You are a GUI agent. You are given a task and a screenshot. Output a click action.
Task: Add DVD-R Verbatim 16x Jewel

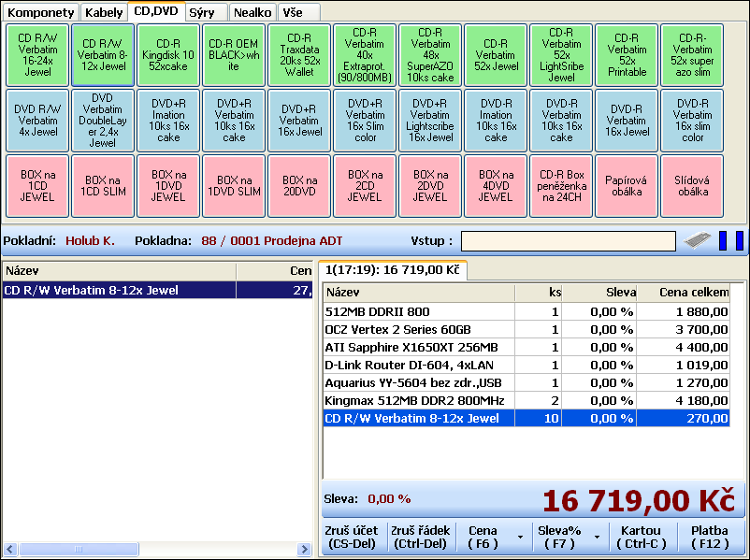coord(627,121)
